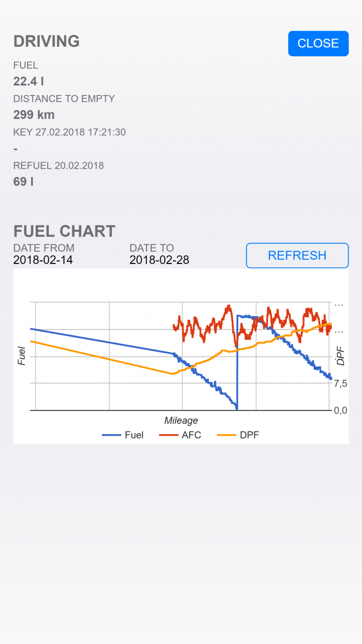Edit the Date To field 2018-02-28

click(x=159, y=260)
